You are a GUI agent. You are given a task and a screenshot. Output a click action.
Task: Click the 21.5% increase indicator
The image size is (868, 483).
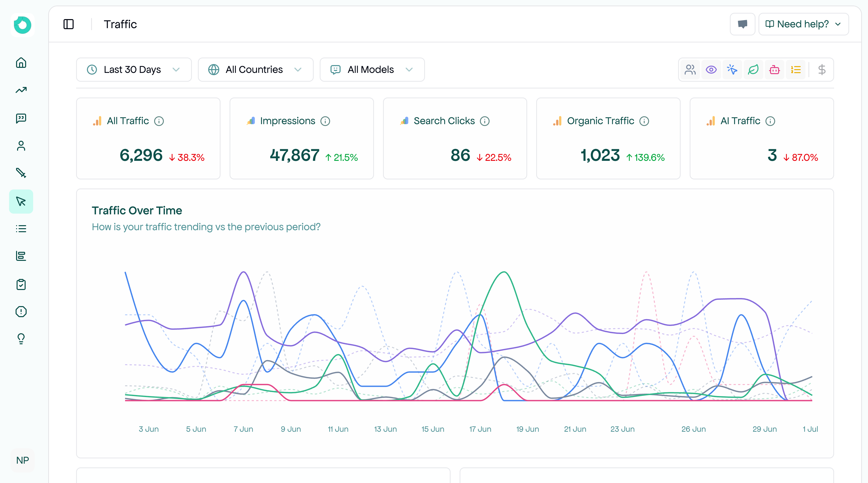(342, 157)
